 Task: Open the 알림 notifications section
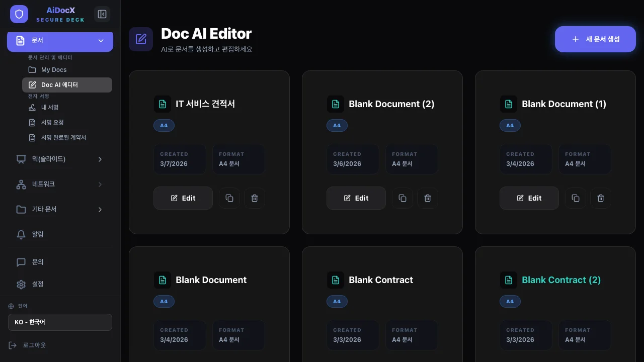(x=37, y=234)
